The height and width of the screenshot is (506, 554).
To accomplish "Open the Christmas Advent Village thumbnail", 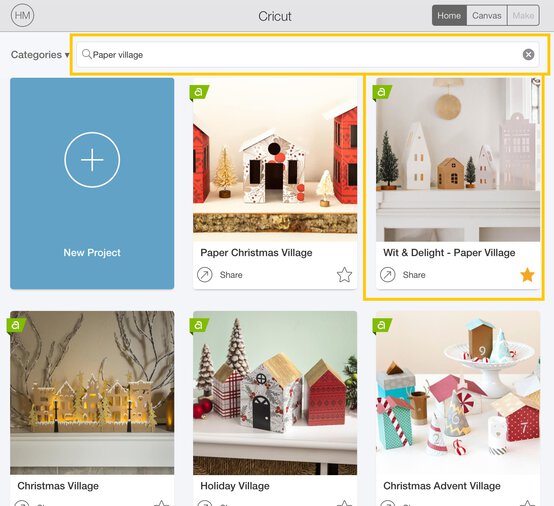I will (x=458, y=393).
